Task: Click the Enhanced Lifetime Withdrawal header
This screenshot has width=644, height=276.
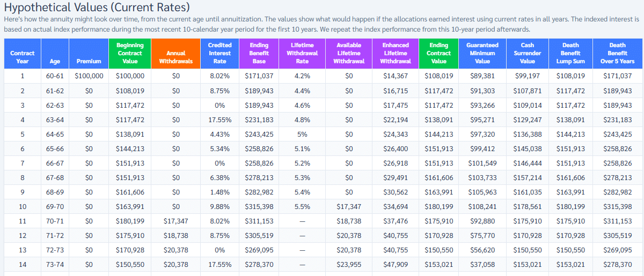Action: coord(396,53)
